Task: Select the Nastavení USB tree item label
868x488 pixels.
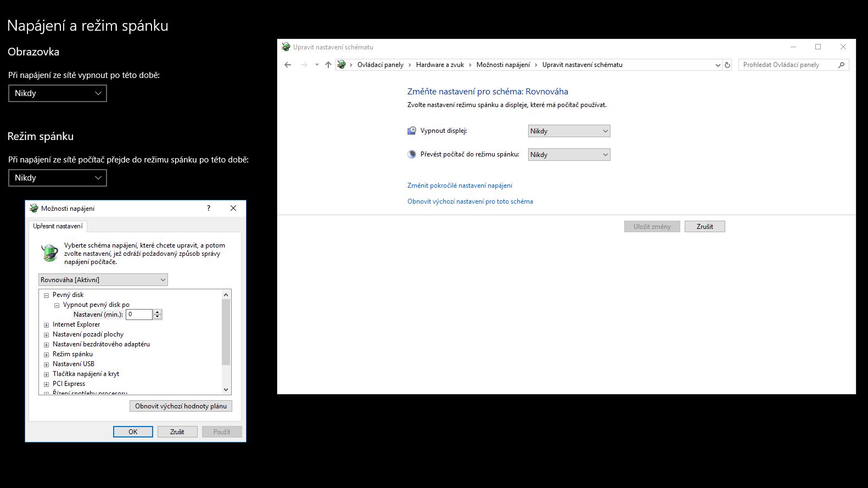Action: click(x=74, y=364)
